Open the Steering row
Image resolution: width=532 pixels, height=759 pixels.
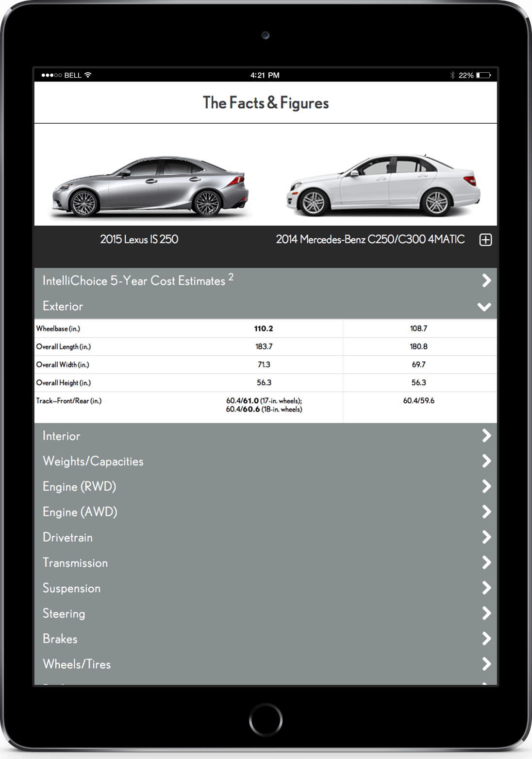point(64,613)
